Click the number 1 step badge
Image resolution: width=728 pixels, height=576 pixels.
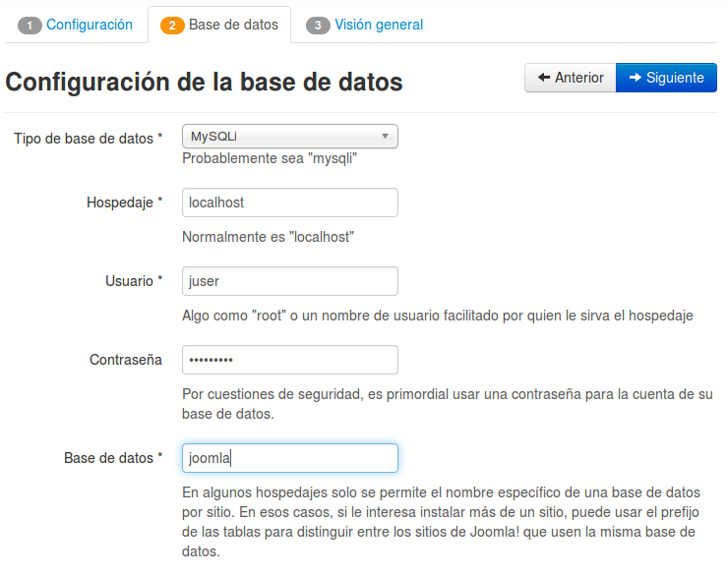(x=30, y=26)
